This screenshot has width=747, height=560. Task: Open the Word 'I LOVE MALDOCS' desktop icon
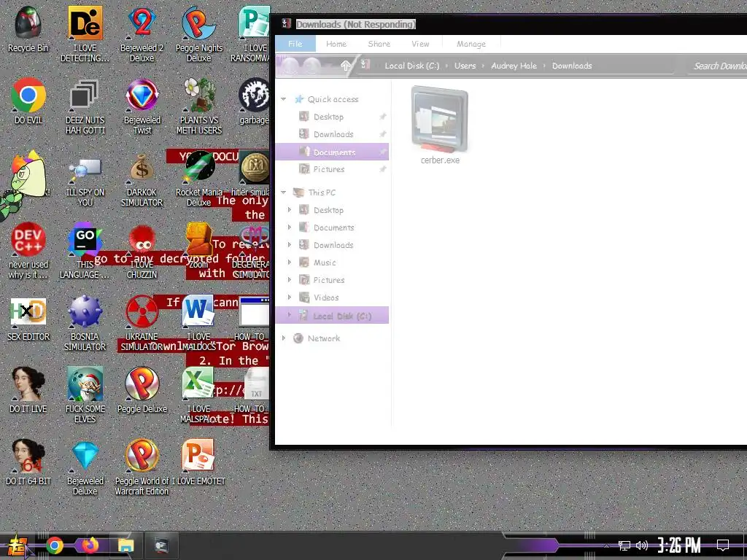coord(198,324)
